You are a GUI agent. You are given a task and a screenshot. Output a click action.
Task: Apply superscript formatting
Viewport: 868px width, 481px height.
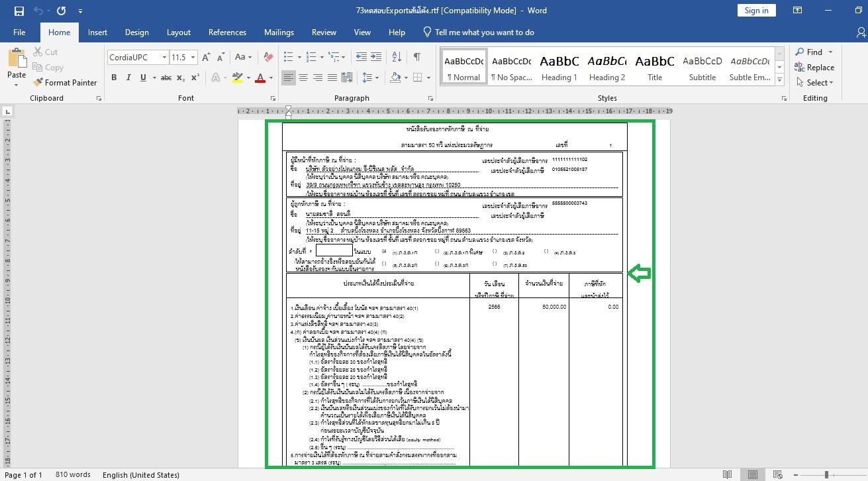click(x=195, y=78)
